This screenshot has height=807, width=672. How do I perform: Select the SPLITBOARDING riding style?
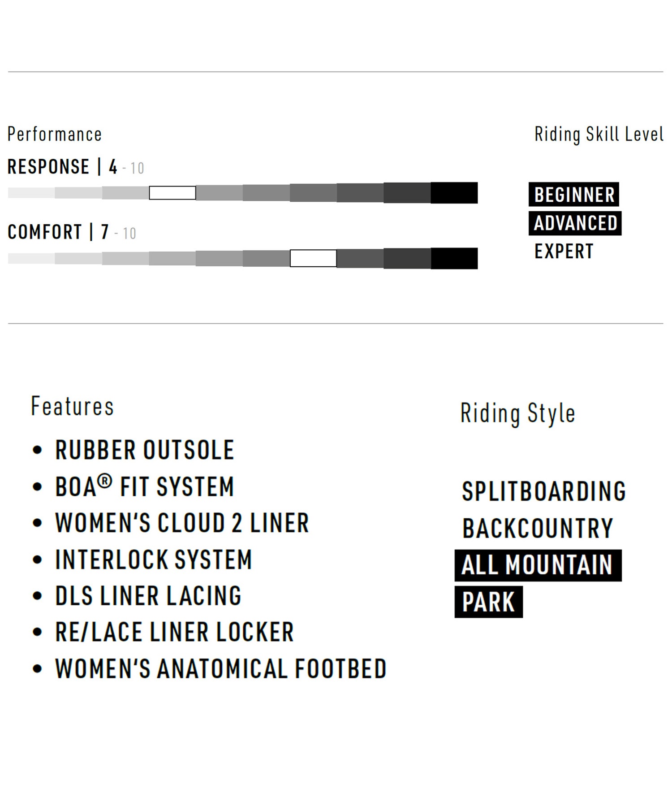click(544, 491)
